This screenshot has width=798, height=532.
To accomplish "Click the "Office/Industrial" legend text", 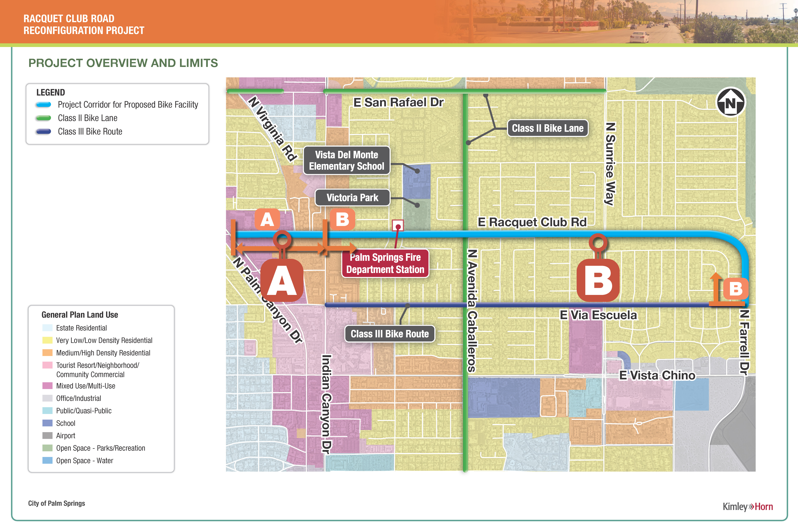I will [x=79, y=398].
